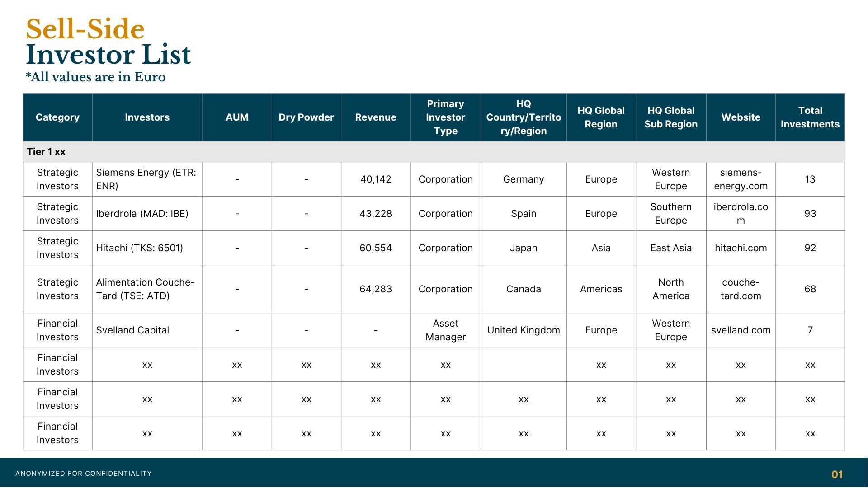Select total investments value 7
The height and width of the screenshot is (488, 868).
click(x=810, y=330)
